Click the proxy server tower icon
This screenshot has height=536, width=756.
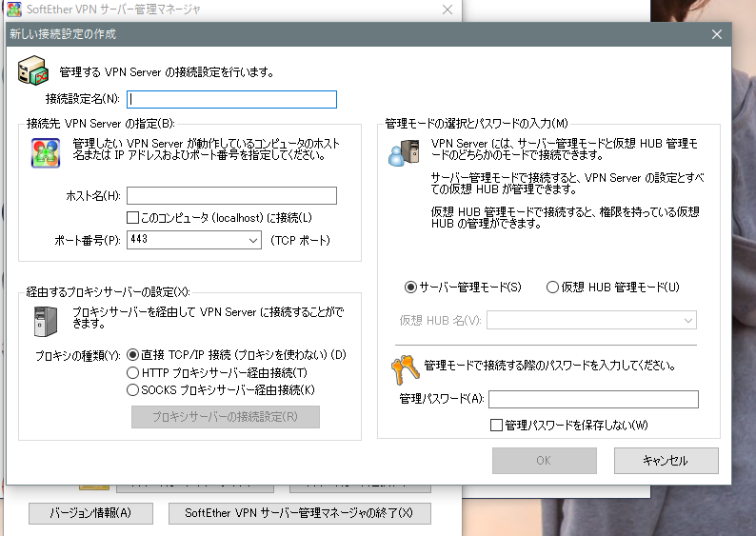coord(46,322)
